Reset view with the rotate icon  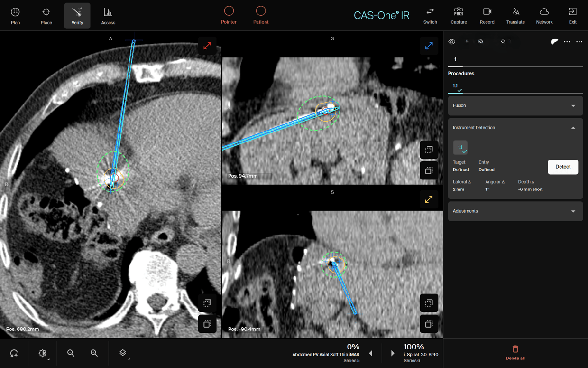click(x=14, y=353)
